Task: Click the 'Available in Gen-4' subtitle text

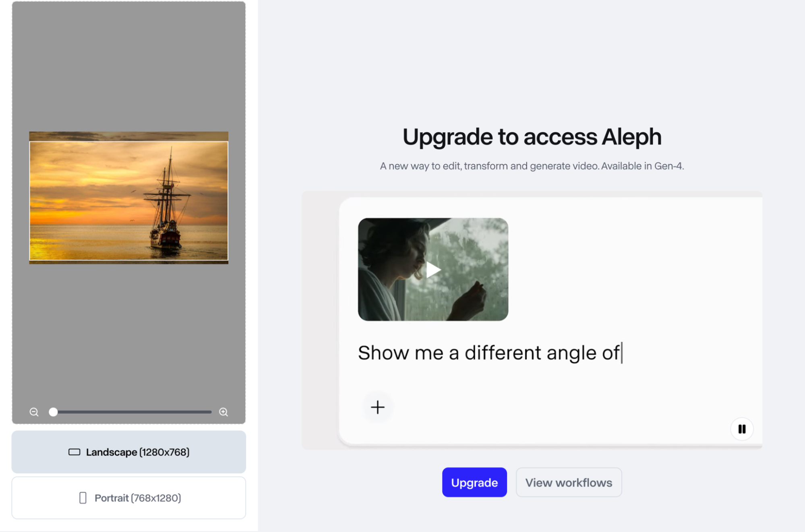Action: pyautogui.click(x=643, y=166)
